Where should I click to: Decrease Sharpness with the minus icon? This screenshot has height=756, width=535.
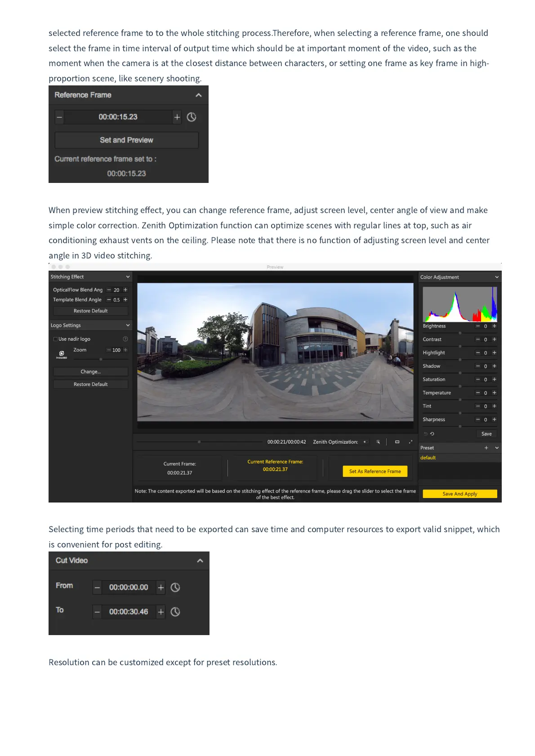pyautogui.click(x=478, y=420)
